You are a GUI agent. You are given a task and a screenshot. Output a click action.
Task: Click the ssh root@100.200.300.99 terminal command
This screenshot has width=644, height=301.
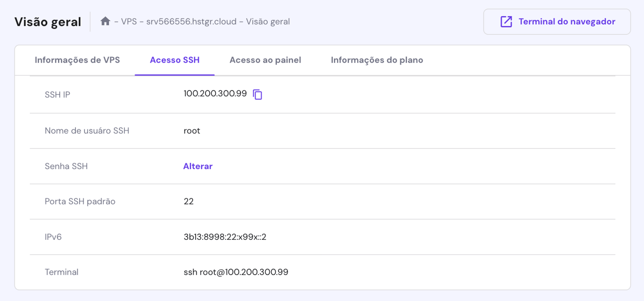point(236,272)
